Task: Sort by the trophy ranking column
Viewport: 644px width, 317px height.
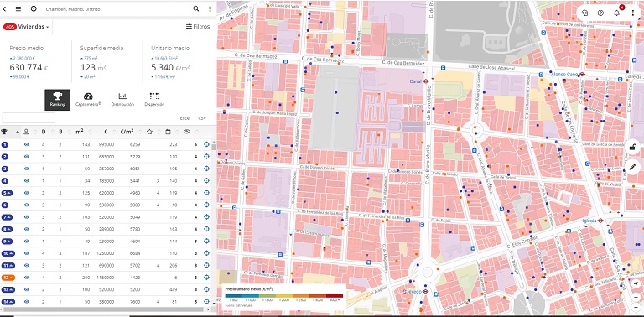Action: pyautogui.click(x=4, y=132)
